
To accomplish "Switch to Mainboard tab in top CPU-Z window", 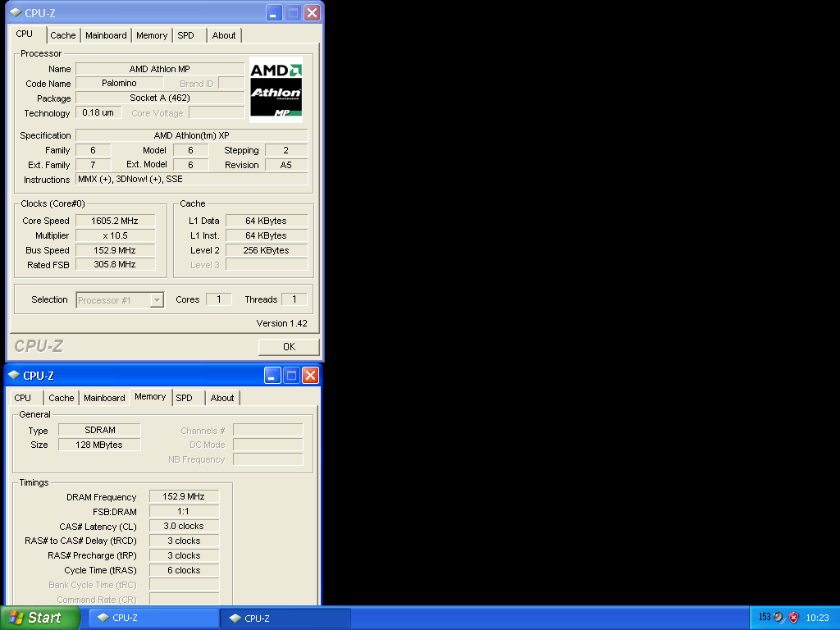I will point(106,35).
